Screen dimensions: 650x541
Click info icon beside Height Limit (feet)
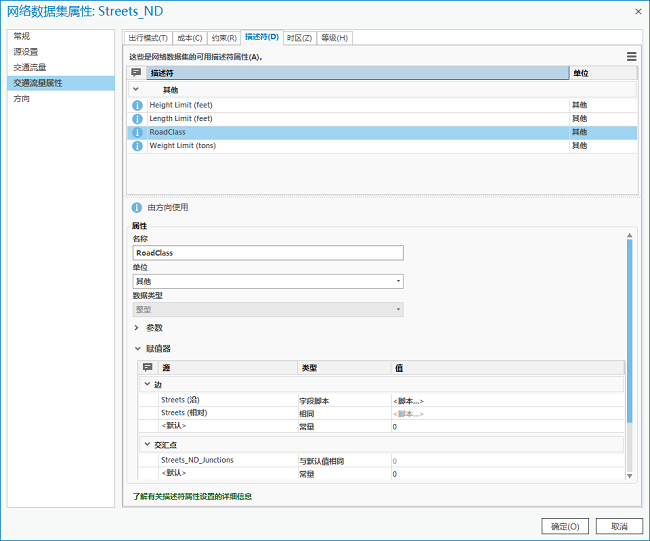point(137,105)
